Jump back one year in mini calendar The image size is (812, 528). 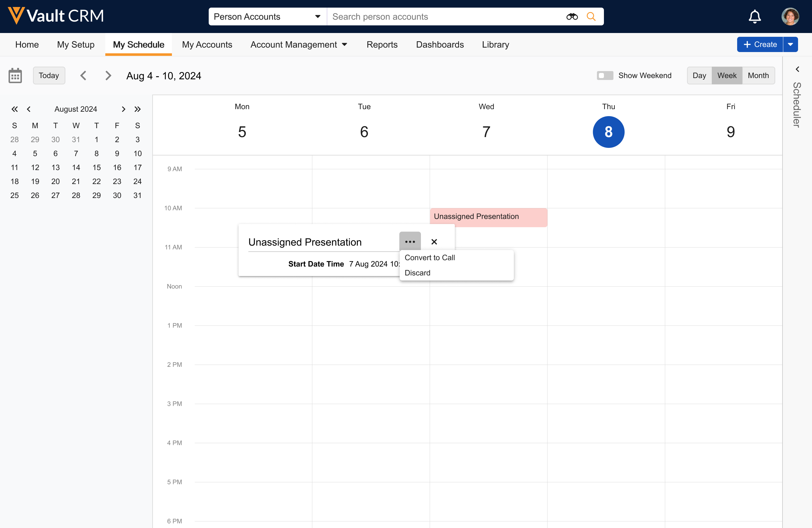(14, 109)
